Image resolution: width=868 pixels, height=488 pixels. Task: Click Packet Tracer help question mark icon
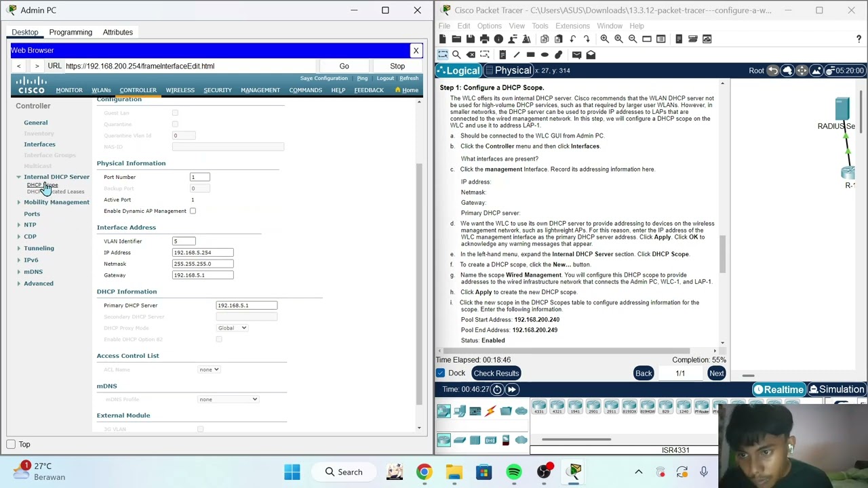pyautogui.click(x=859, y=39)
